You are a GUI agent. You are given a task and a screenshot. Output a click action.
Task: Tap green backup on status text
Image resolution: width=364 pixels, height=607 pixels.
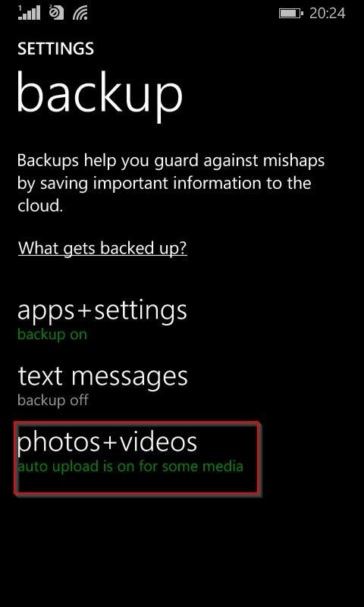click(52, 335)
